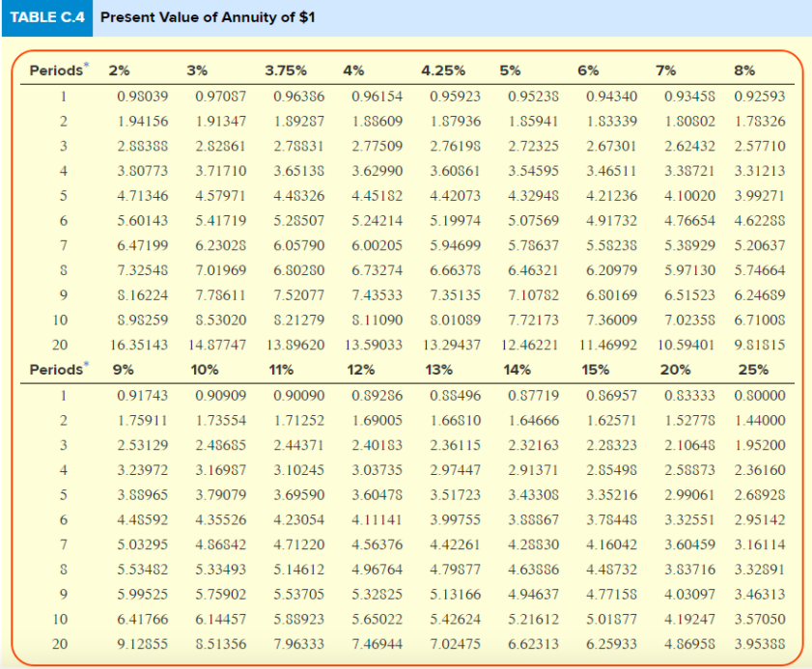Click the 8% column header
Screen dimensions: 812x669
point(744,70)
